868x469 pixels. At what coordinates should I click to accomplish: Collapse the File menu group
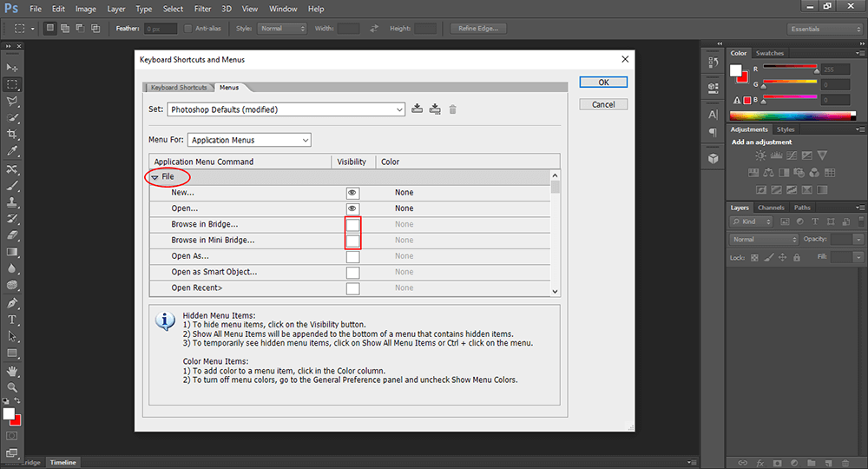(155, 177)
